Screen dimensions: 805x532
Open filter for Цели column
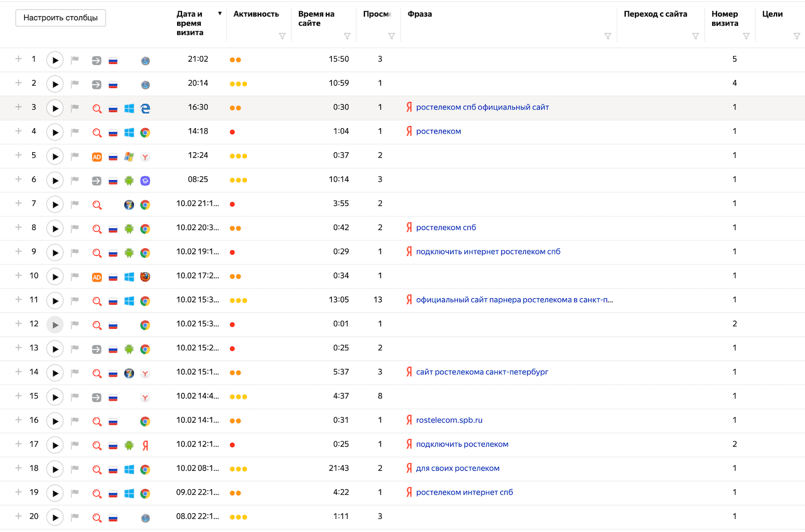pos(797,36)
